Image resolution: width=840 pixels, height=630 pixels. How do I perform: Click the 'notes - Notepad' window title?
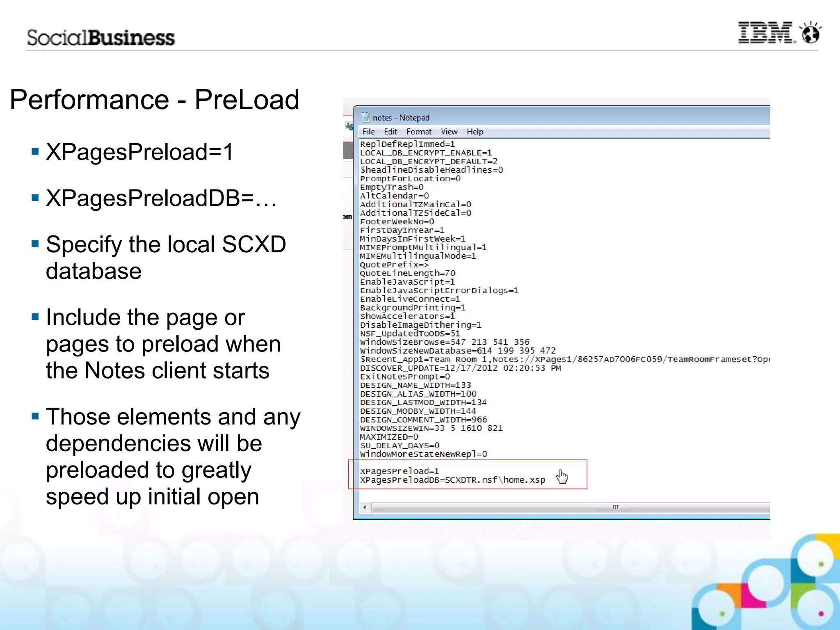(x=401, y=118)
